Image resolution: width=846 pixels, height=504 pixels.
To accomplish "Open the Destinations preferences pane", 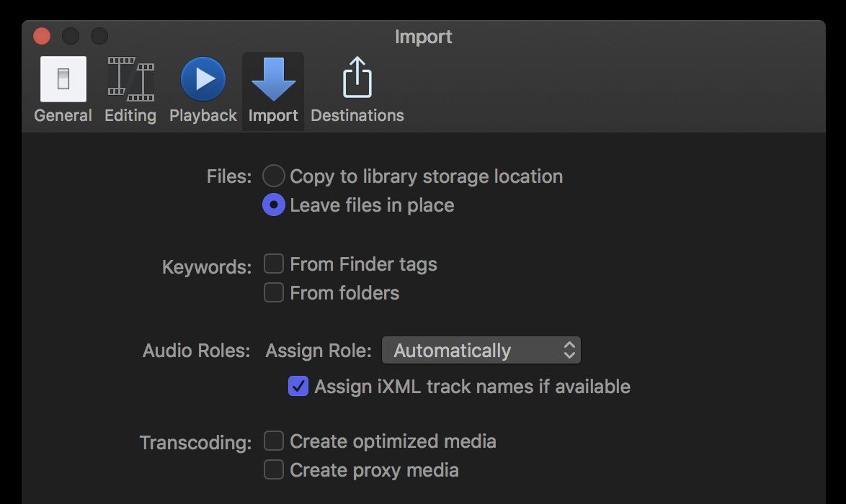I will tap(357, 90).
